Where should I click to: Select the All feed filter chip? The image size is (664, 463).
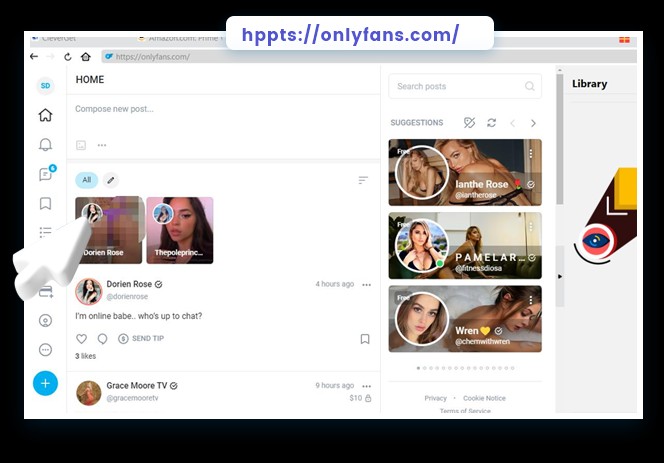point(86,180)
